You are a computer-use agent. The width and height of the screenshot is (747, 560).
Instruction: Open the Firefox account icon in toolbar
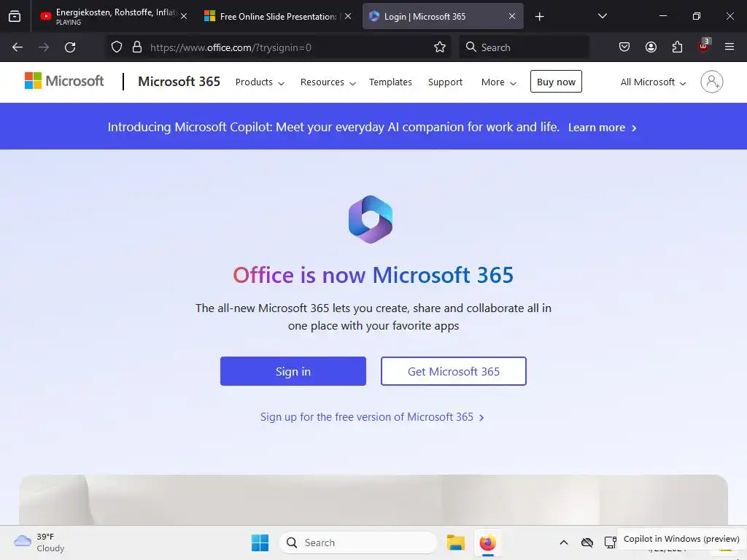pyautogui.click(x=651, y=47)
